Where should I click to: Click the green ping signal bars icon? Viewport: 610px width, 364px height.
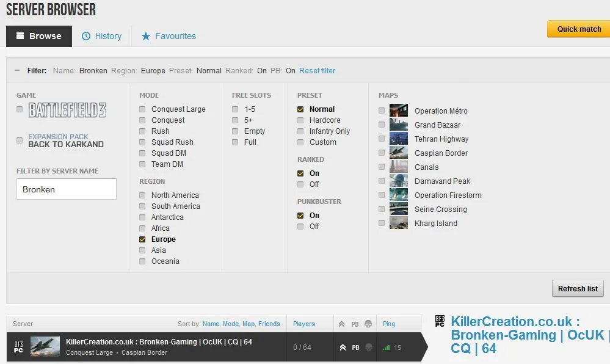coord(387,348)
